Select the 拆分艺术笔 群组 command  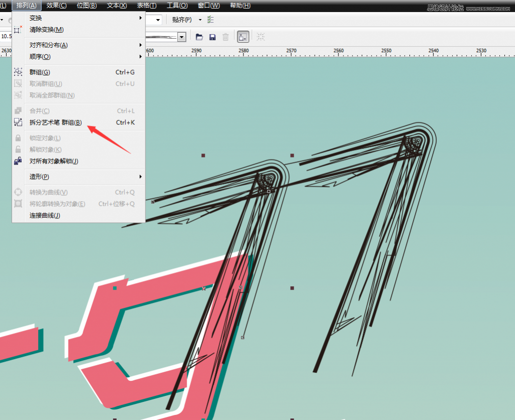coord(55,122)
